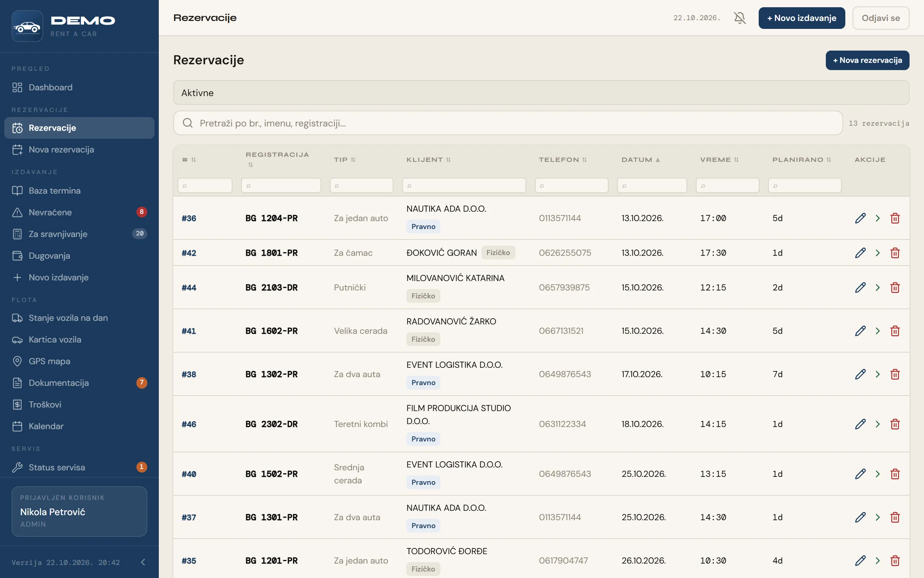Open details arrow for reservation #38
This screenshot has height=578, width=924.
click(x=878, y=374)
